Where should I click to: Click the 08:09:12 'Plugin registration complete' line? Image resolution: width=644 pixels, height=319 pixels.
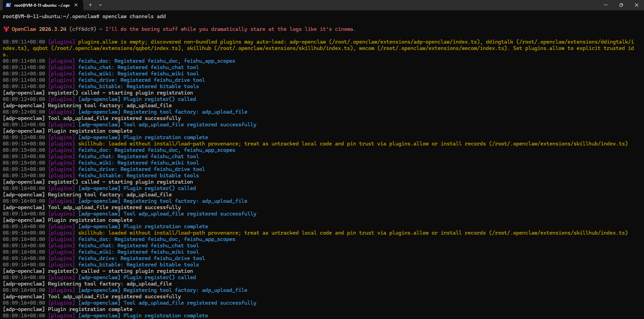tap(105, 137)
